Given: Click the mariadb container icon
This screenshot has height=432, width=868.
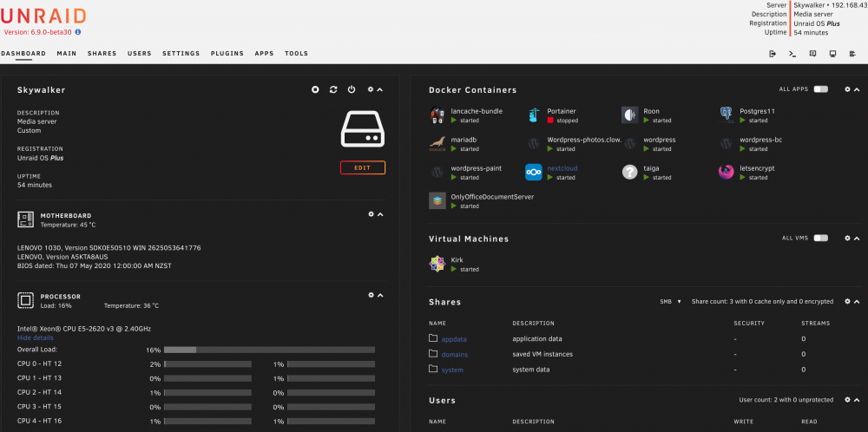Looking at the screenshot, I should coord(437,144).
